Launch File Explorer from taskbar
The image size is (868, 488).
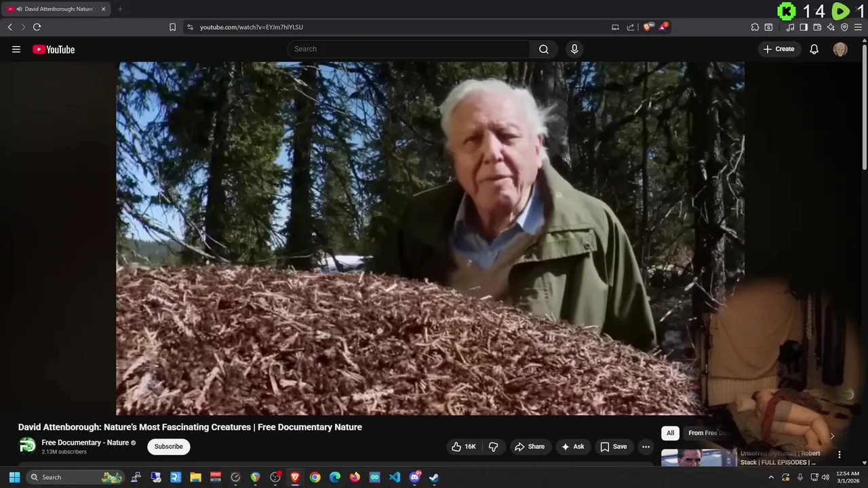[195, 477]
